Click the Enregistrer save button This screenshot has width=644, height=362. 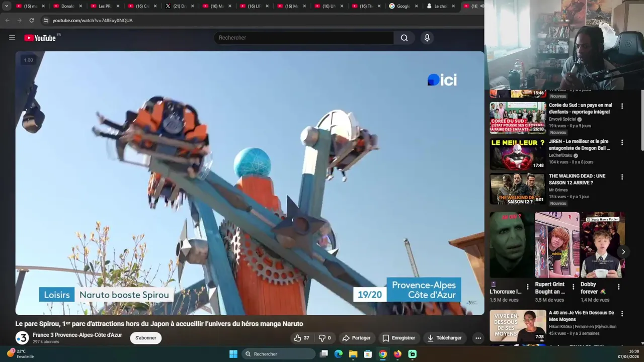tap(398, 338)
